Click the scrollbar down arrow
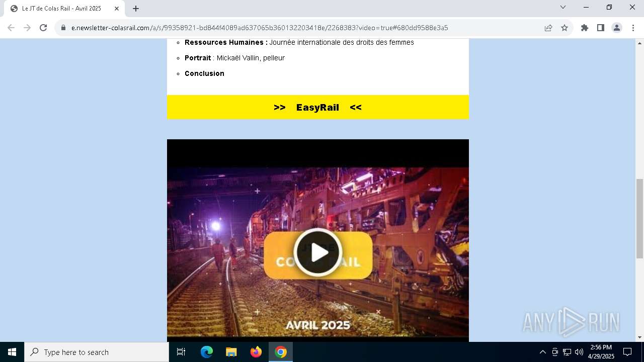This screenshot has height=362, width=644. pyautogui.click(x=640, y=337)
